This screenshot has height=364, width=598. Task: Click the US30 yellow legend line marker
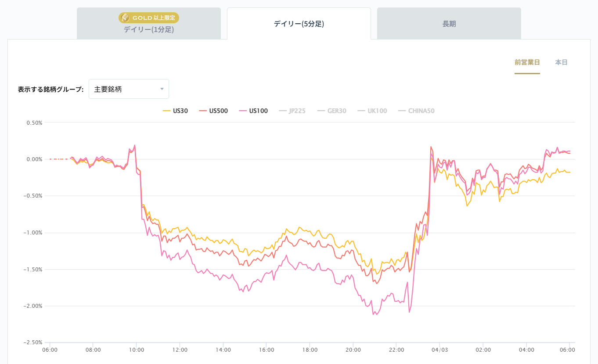pyautogui.click(x=167, y=111)
